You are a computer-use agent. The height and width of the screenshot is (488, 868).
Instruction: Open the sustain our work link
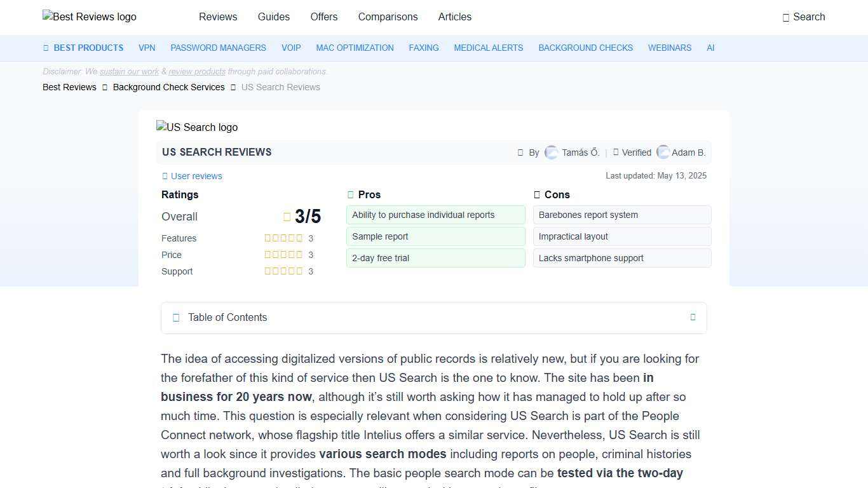click(x=129, y=71)
